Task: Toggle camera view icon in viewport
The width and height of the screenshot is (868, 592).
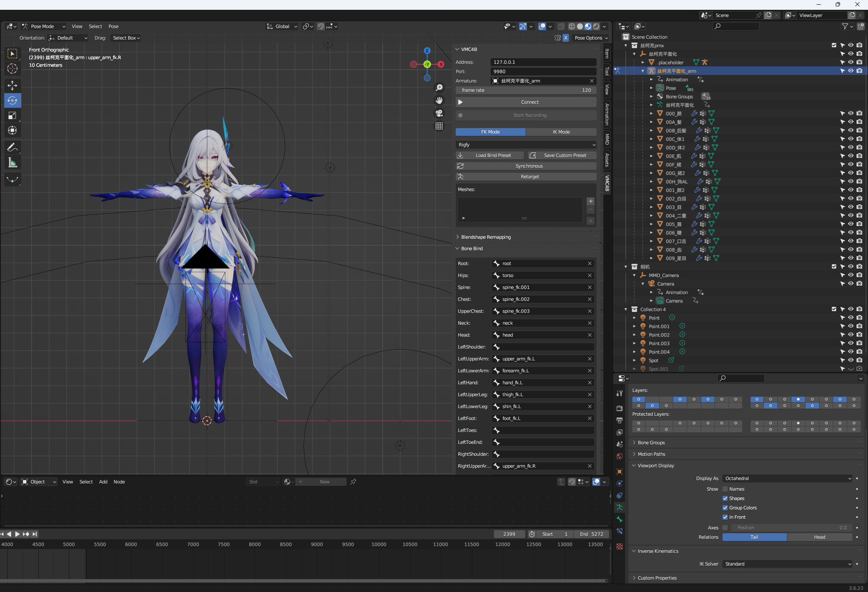Action: pyautogui.click(x=439, y=113)
